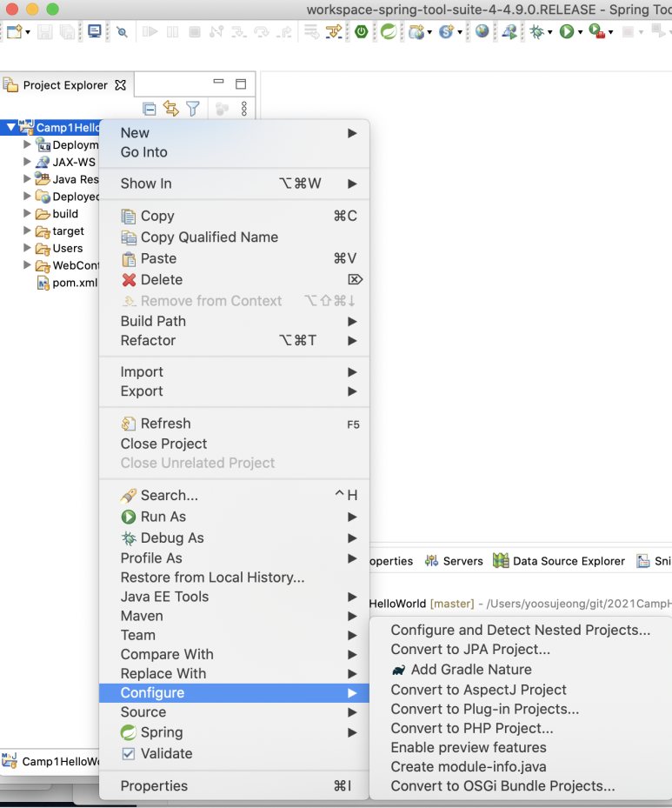Close the Project Explorer tab

[x=121, y=85]
